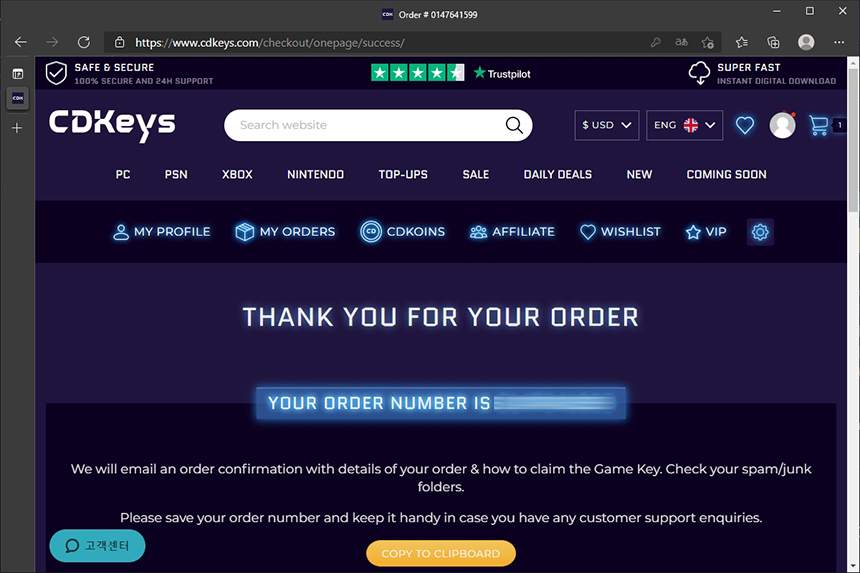Click the wishlist heart icon in header
Image resolution: width=860 pixels, height=573 pixels.
pos(744,126)
